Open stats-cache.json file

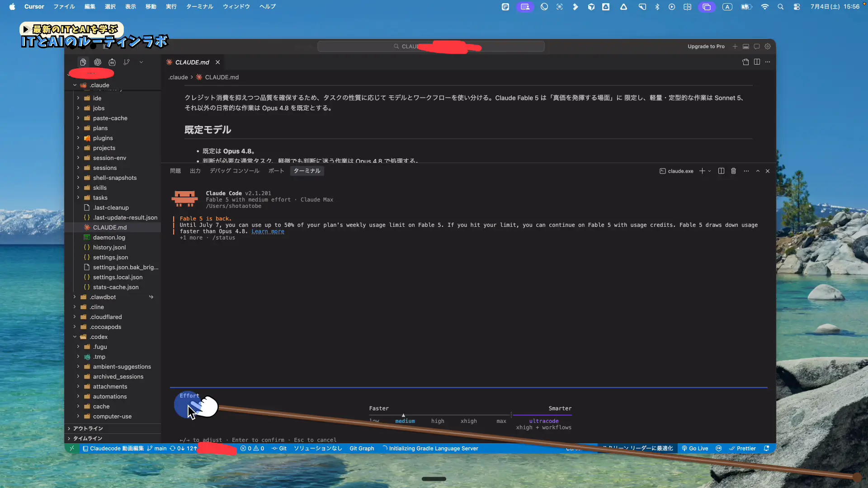116,287
